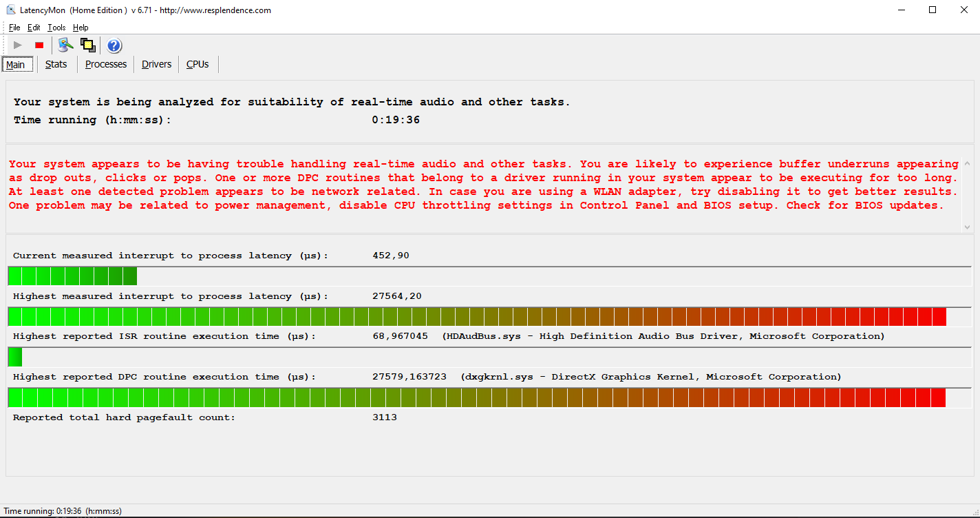Click the red warning message text
980x518 pixels.
(x=484, y=185)
